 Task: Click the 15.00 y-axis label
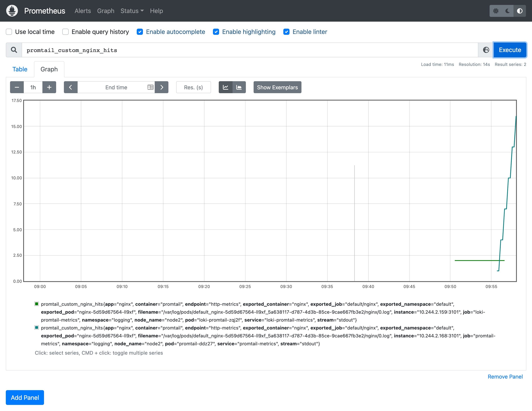coord(16,126)
